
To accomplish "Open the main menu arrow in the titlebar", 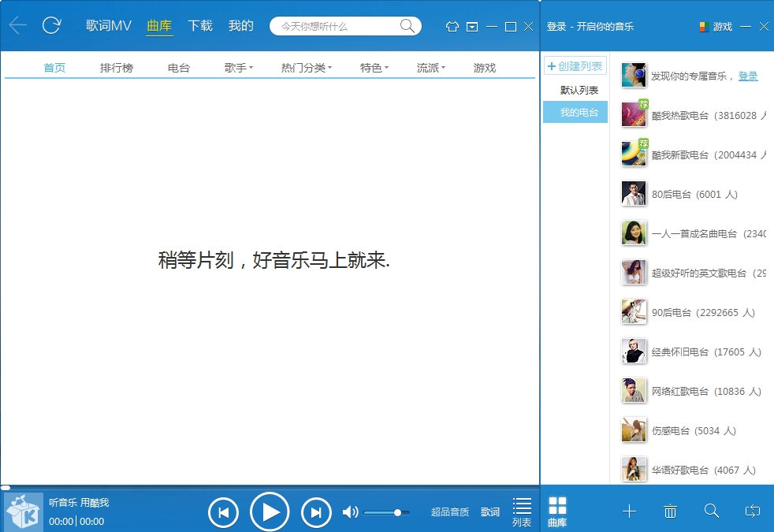I will click(471, 26).
